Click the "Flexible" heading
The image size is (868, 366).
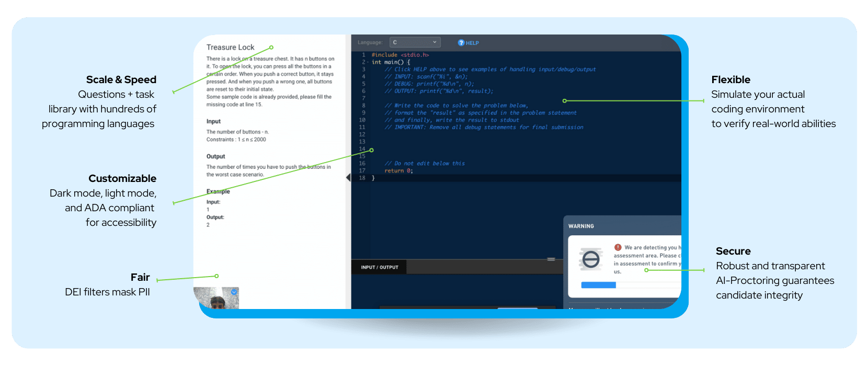coord(730,79)
